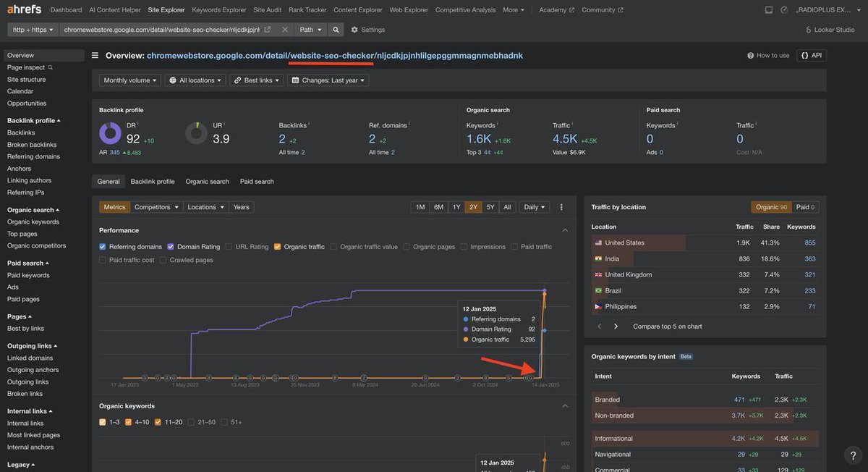This screenshot has width=868, height=472.
Task: Open the API panel
Action: pos(812,55)
